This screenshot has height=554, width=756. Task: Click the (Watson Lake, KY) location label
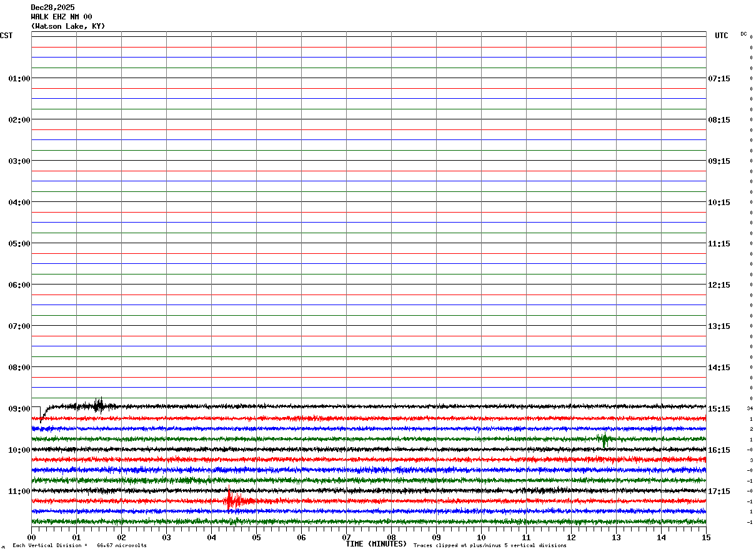click(68, 26)
